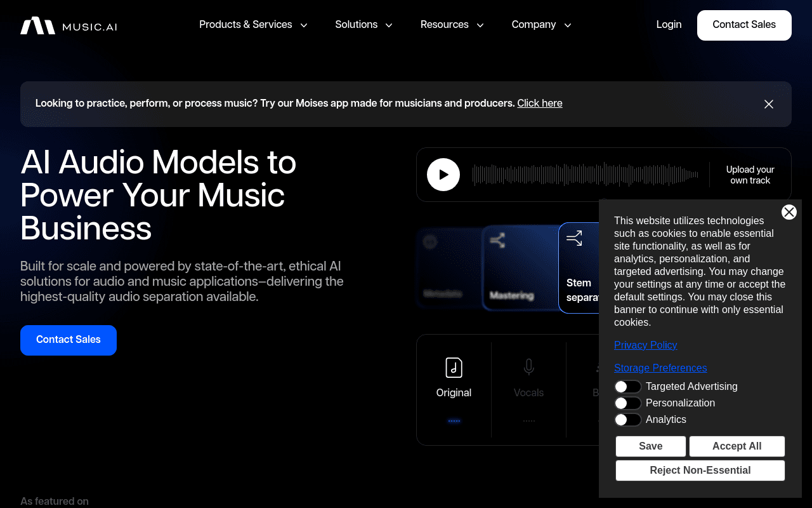Play the demo audio track

coord(443,175)
